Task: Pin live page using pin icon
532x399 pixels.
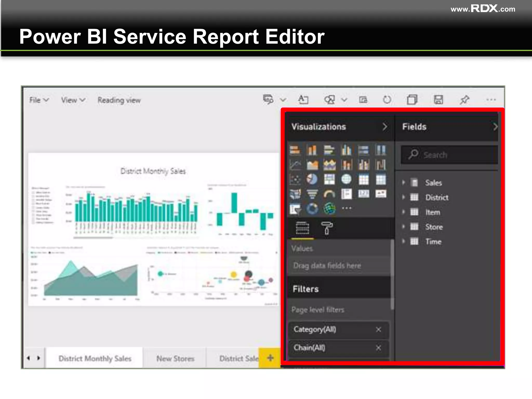Action: click(464, 99)
